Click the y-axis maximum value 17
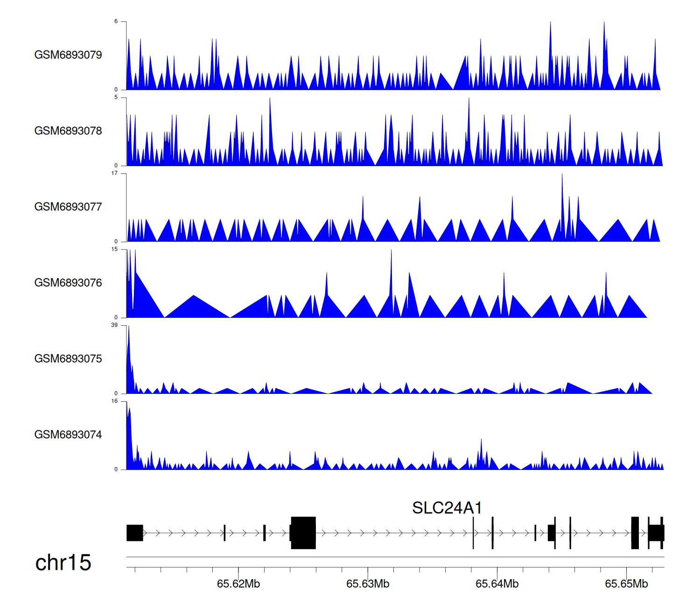Viewport: 700px width, 616px height. [114, 174]
